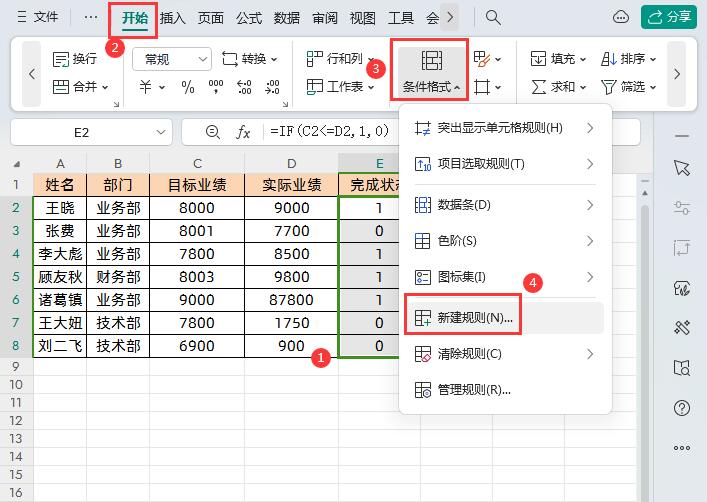The height and width of the screenshot is (502, 707).
Task: Open 色阶 color scales submenu
Action: (x=505, y=241)
